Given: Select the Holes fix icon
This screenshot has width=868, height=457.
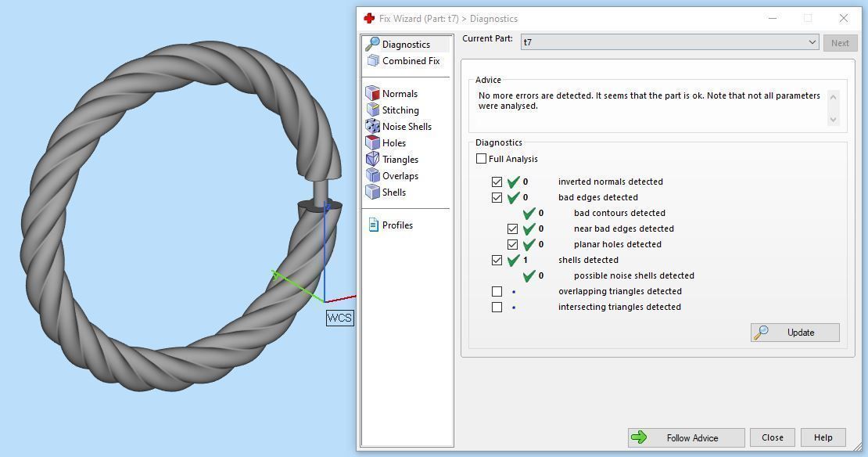Looking at the screenshot, I should (x=372, y=143).
